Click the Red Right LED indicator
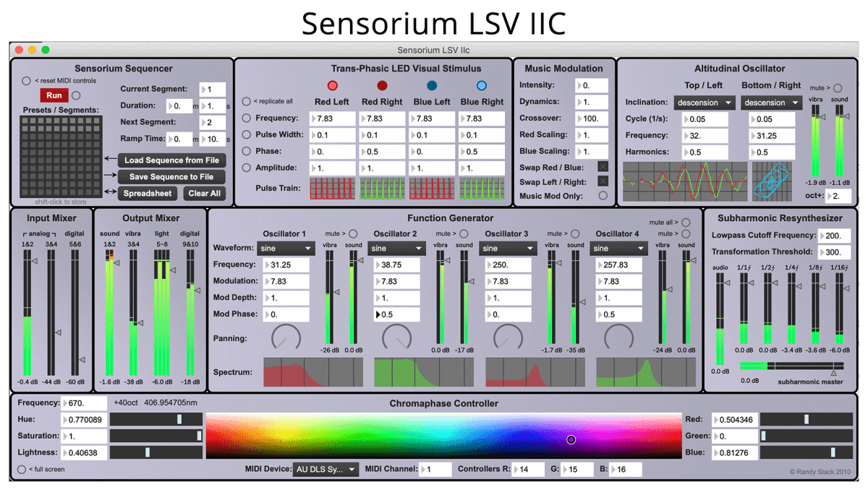This screenshot has width=868, height=495. (x=382, y=86)
